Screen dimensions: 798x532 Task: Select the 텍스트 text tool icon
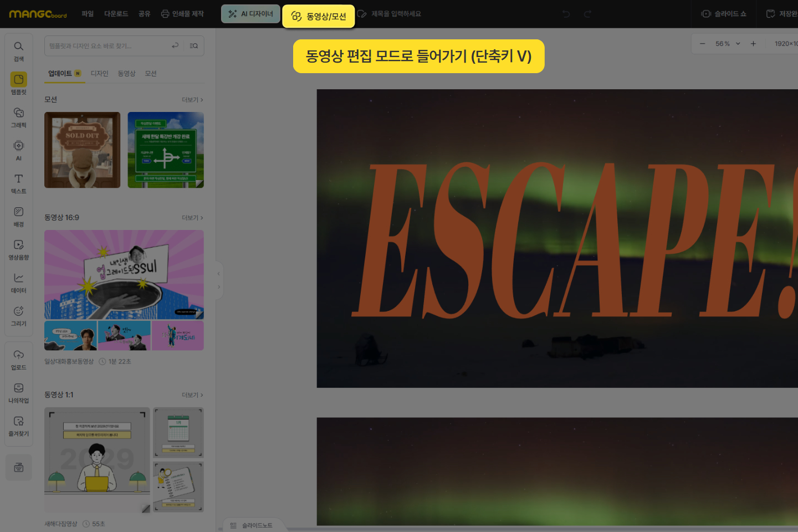pyautogui.click(x=18, y=183)
